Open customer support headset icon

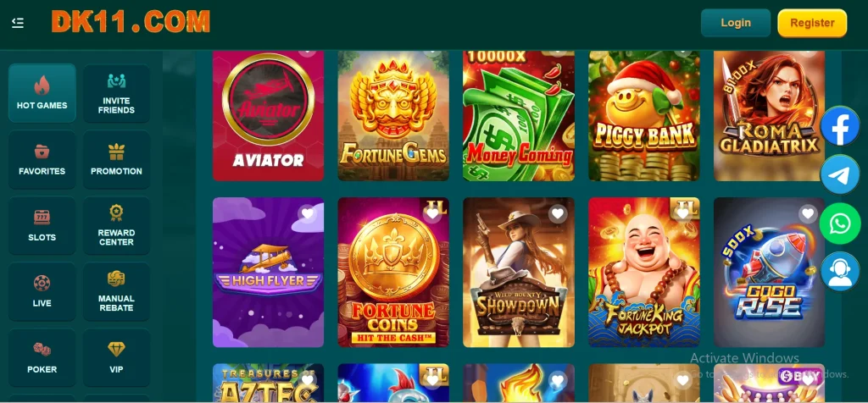pos(840,272)
